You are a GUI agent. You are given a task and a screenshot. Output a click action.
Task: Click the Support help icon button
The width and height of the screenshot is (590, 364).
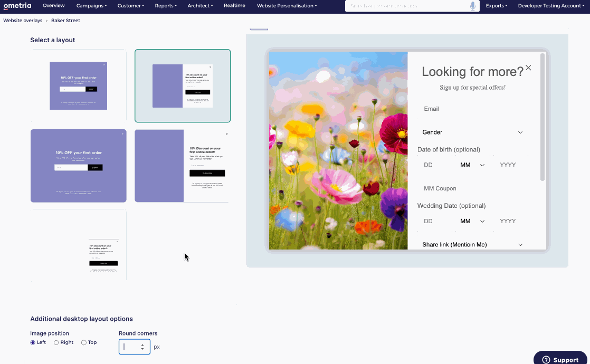pyautogui.click(x=560, y=359)
